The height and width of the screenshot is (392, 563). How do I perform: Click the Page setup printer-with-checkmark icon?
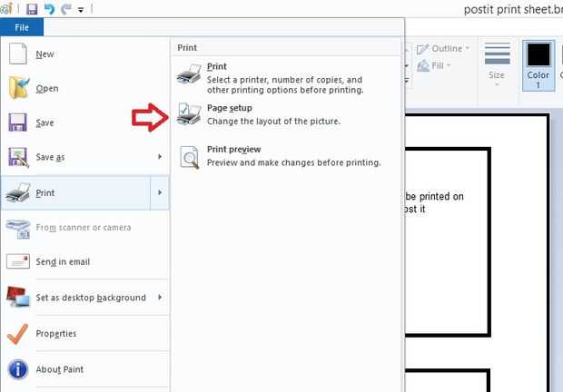[x=189, y=113]
